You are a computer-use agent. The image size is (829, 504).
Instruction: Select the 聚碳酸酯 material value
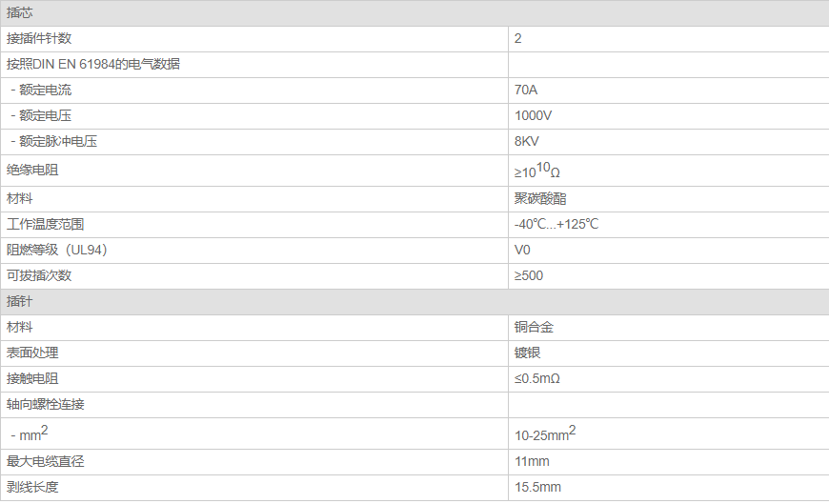tap(539, 199)
